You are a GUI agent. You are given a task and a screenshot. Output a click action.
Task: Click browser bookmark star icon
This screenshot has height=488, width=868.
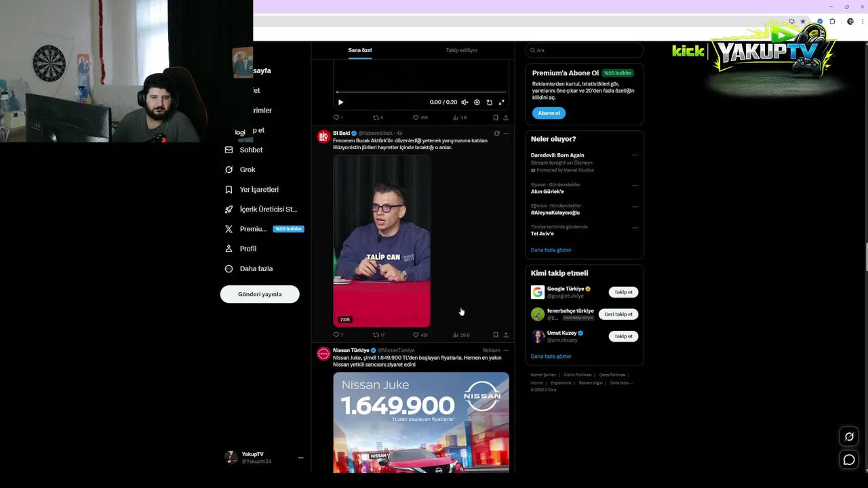pyautogui.click(x=803, y=22)
